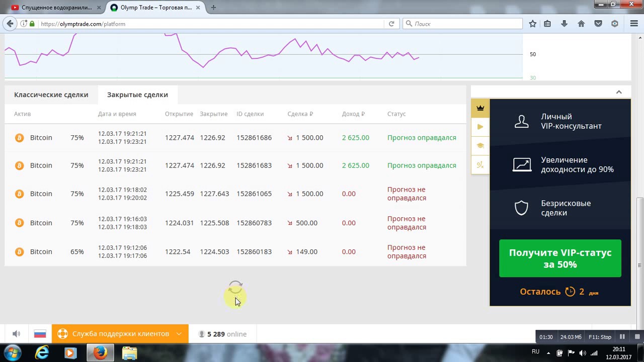The image size is (644, 362).
Task: Go to Firefox home page icon
Action: pyautogui.click(x=581, y=24)
